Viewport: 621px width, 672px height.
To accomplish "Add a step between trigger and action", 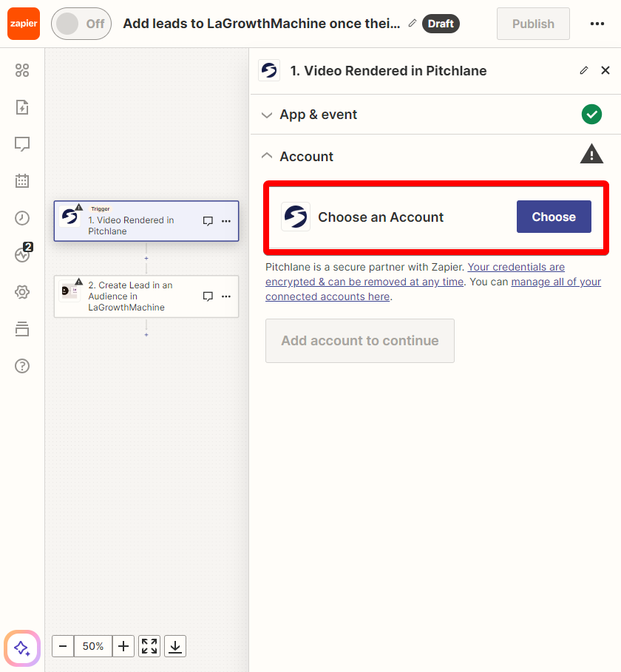I will tap(146, 259).
